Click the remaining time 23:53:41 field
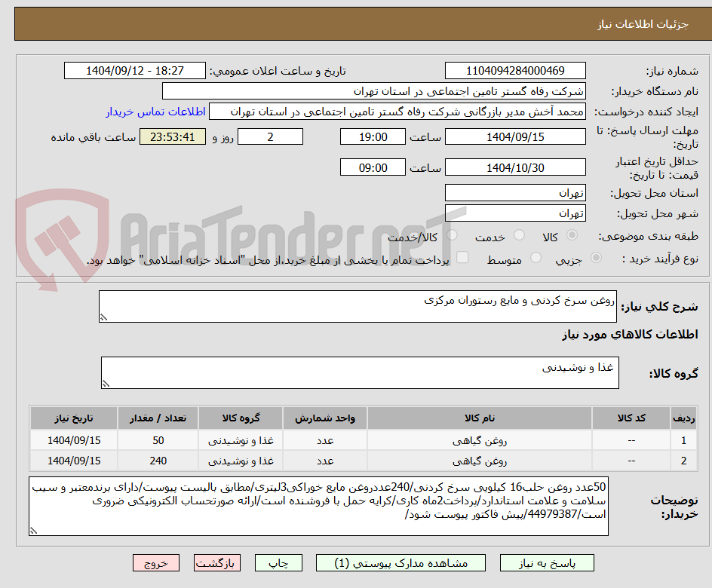 pyautogui.click(x=173, y=136)
